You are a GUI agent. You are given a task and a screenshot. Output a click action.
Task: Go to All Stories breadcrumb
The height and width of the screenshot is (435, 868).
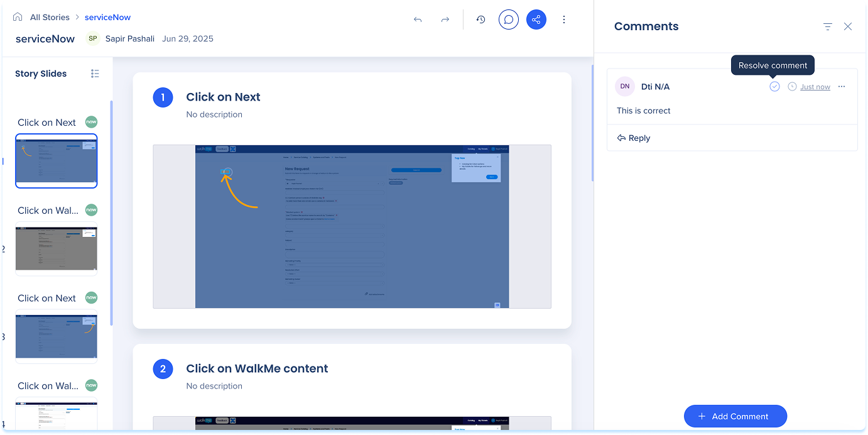point(50,17)
